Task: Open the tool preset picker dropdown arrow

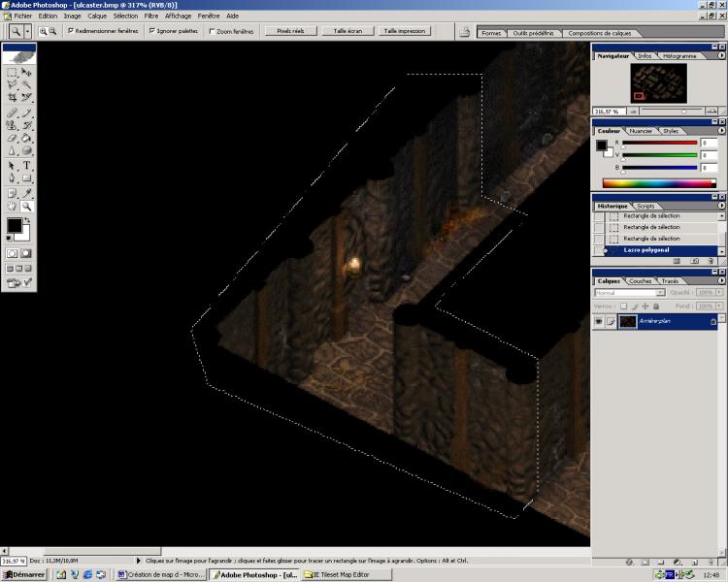Action: [27, 31]
